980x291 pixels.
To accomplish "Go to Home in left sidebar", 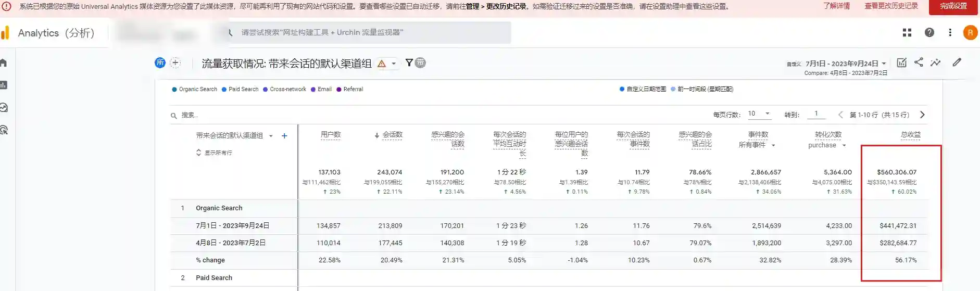I will (x=3, y=63).
